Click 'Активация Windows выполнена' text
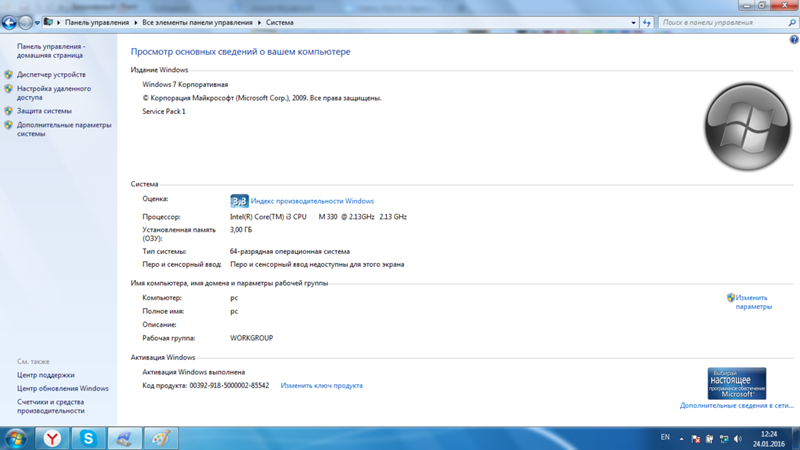800x450 pixels. [193, 372]
